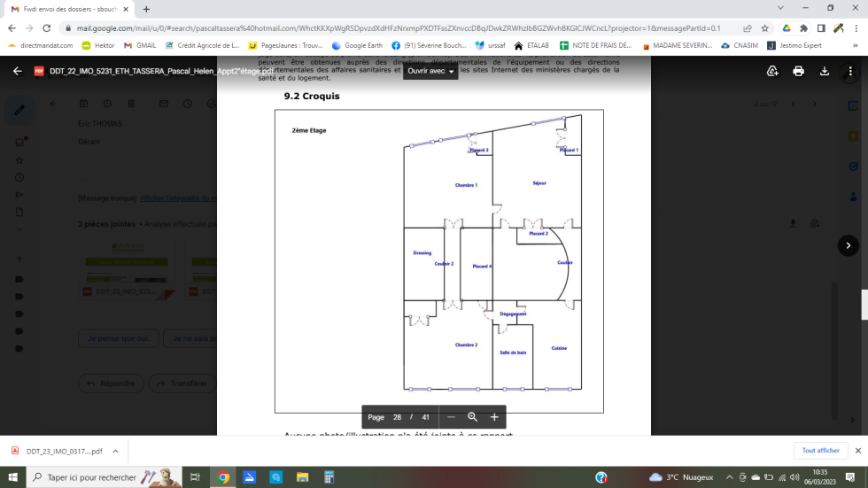This screenshot has width=868, height=488.
Task: Go to next attachment arrow
Action: [849, 245]
